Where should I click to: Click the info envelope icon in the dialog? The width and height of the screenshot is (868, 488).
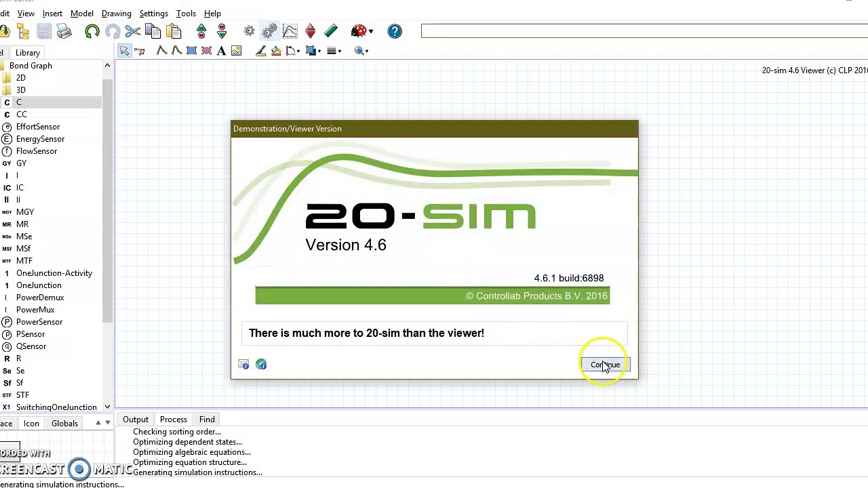click(x=243, y=365)
